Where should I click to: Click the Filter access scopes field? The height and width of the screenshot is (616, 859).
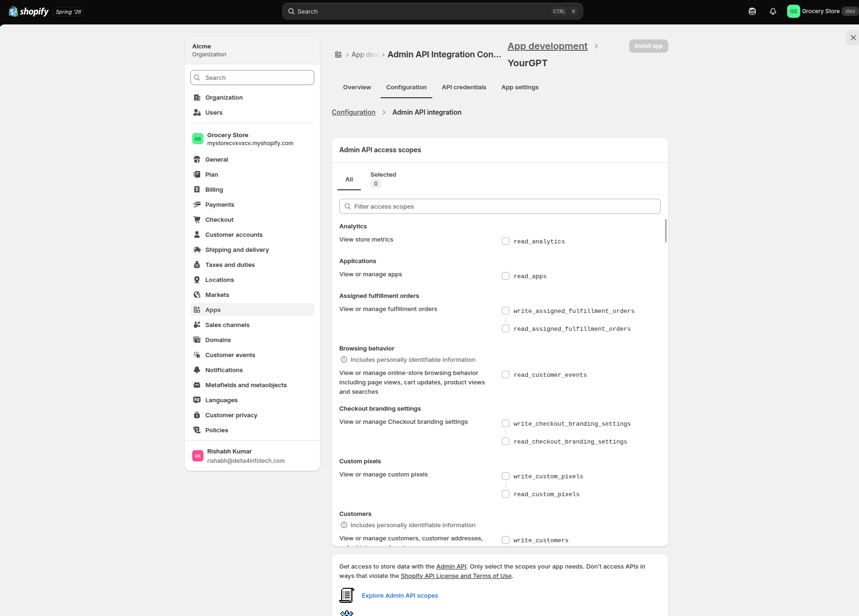500,206
